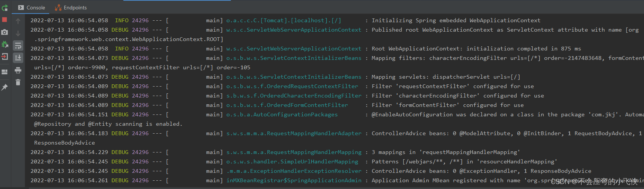
Task: Click logger s.w.s.m.m.a.RequestMappingHandlerAdapter
Action: 294,133
